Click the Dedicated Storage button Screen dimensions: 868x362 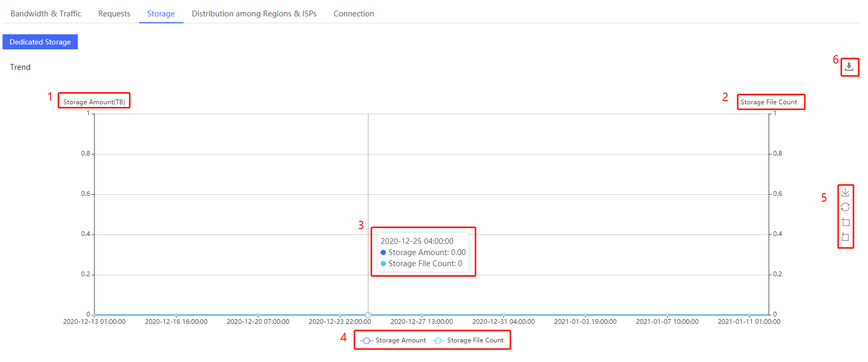coord(40,42)
